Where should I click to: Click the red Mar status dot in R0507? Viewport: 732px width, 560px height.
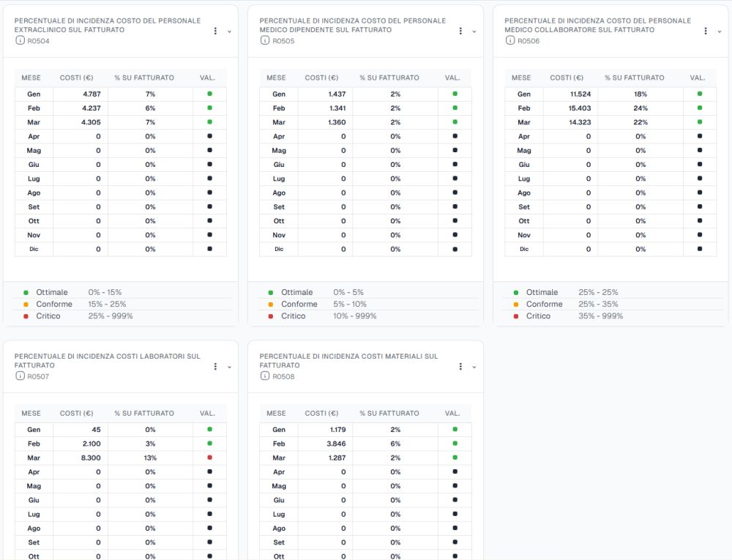point(209,458)
